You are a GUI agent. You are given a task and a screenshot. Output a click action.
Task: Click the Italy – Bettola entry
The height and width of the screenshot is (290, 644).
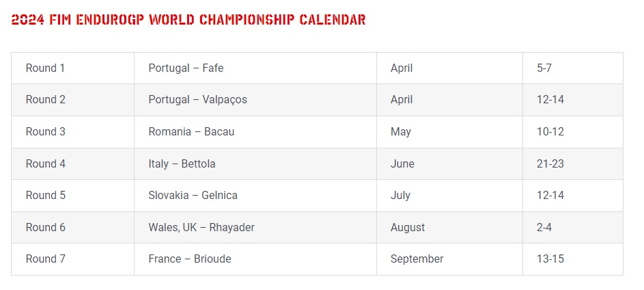pos(255,163)
